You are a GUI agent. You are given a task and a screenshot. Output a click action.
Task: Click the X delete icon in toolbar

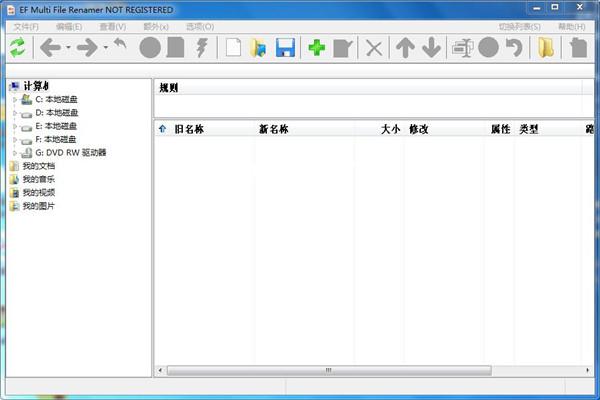[x=374, y=47]
